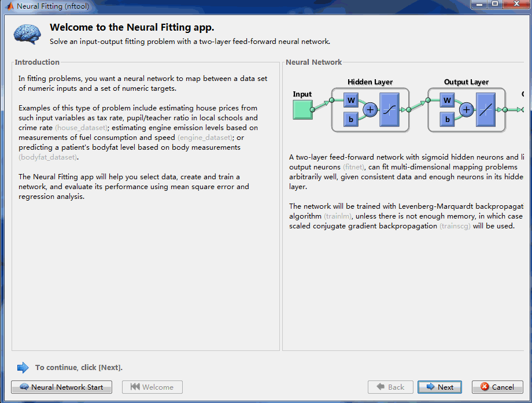Screen dimensions: 532x403
Task: Click 'Hidden Layer' diagram label
Action: (x=370, y=82)
